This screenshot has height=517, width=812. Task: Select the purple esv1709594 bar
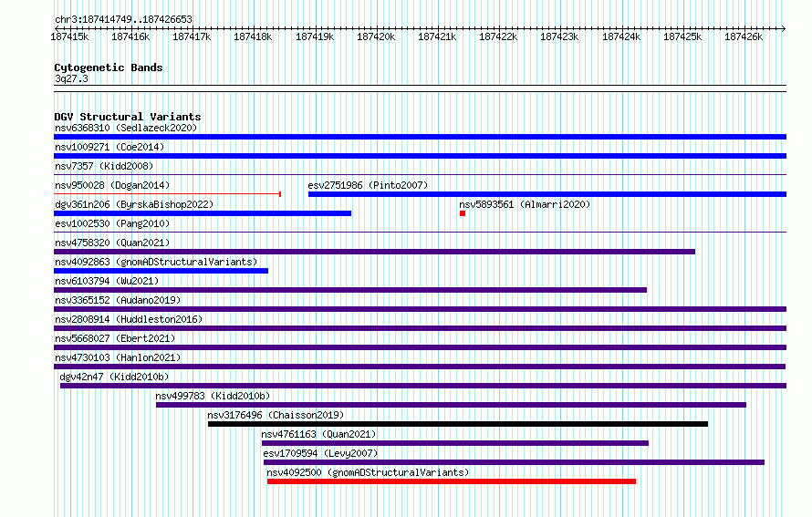pyautogui.click(x=515, y=462)
